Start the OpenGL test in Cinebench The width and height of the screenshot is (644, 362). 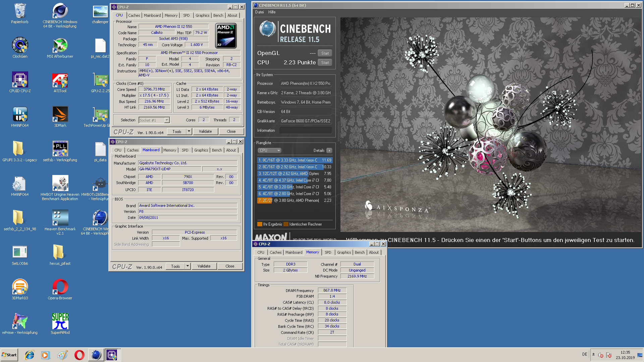point(325,53)
